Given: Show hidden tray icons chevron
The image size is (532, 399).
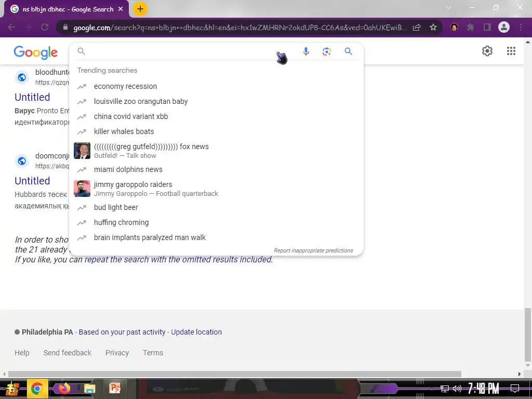Looking at the screenshot, I should [x=432, y=389].
